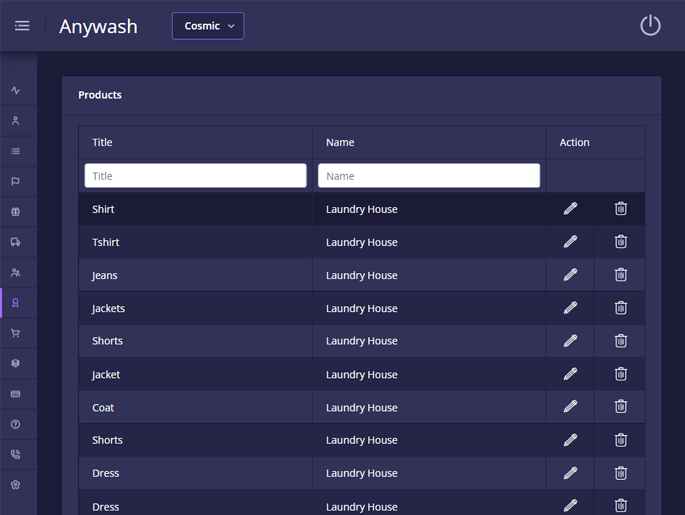Sort by the Name column header

[x=340, y=142]
